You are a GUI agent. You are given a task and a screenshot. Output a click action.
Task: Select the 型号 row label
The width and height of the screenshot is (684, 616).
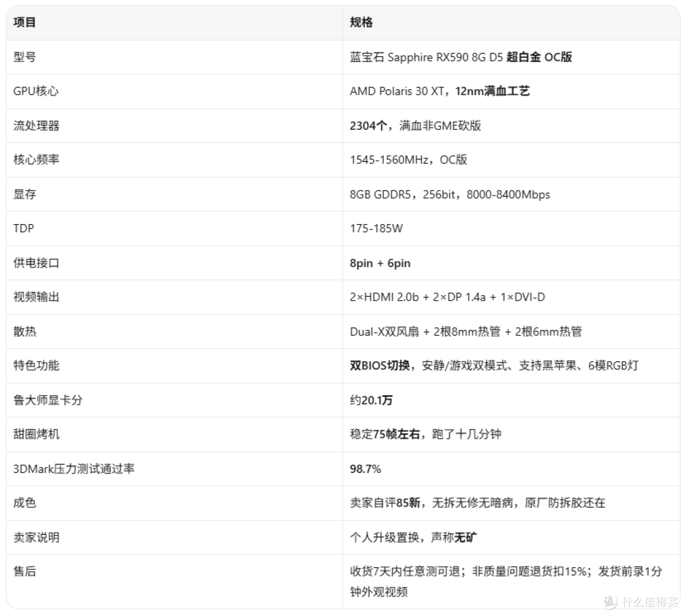25,57
